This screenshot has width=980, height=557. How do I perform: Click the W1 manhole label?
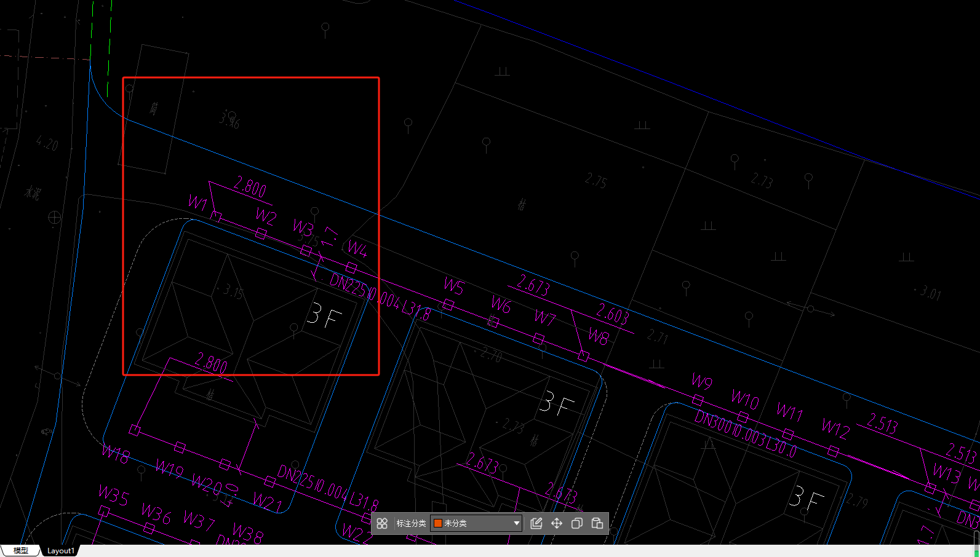(197, 202)
